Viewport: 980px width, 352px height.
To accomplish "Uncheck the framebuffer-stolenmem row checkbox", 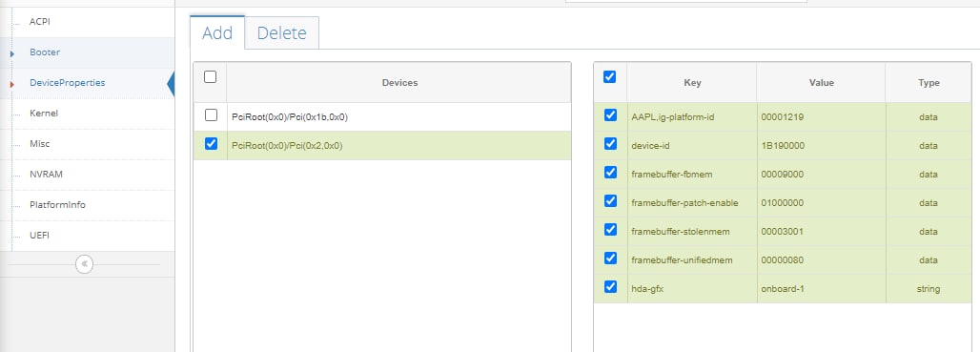I will [x=611, y=230].
